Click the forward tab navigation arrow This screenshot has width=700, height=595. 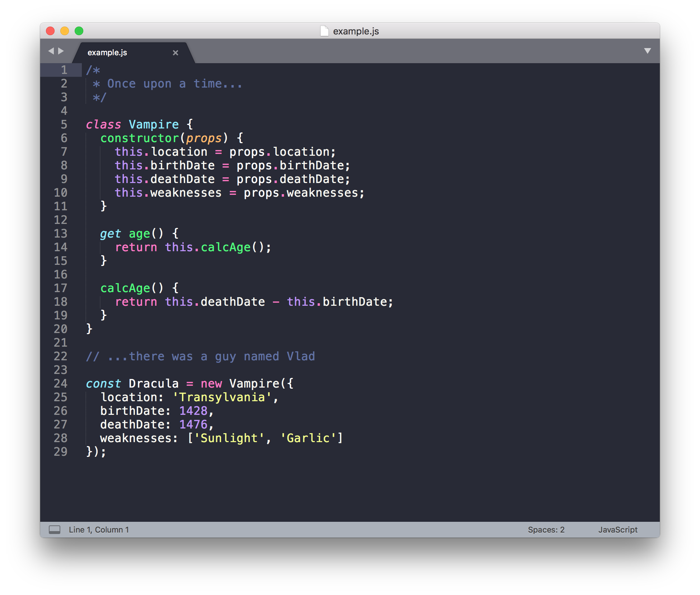[61, 51]
